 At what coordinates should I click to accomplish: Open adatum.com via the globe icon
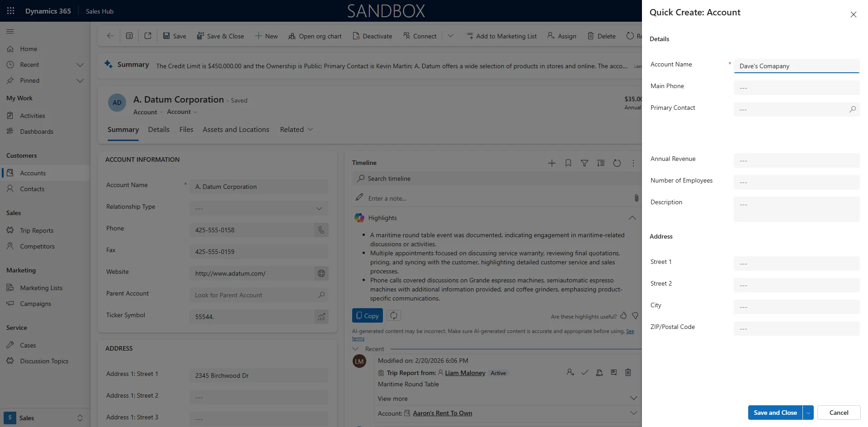click(x=321, y=273)
